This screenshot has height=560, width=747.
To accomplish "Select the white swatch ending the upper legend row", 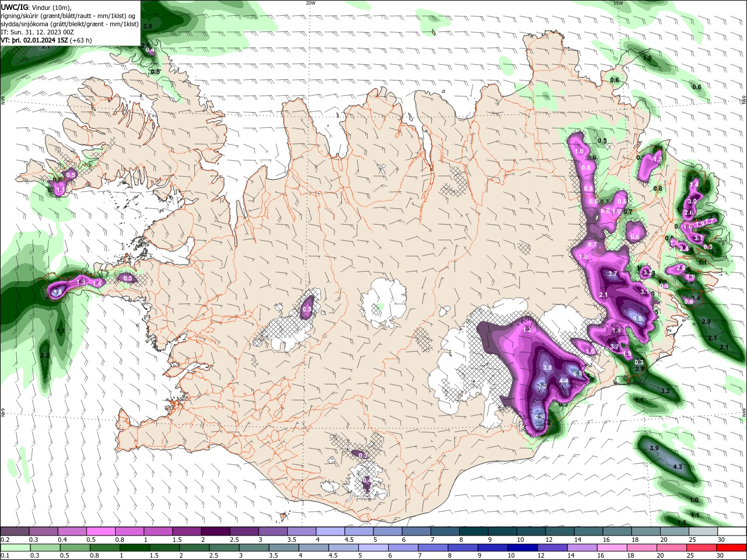I will 731,531.
